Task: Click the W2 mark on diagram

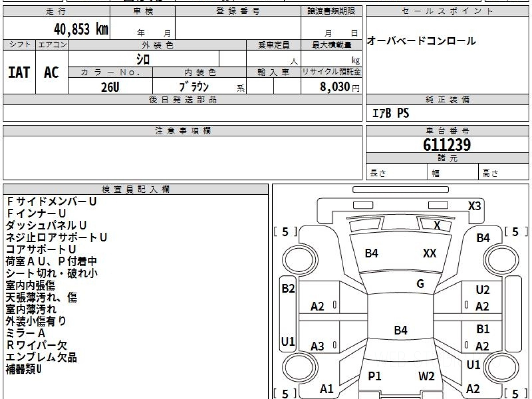Action: pyautogui.click(x=426, y=377)
